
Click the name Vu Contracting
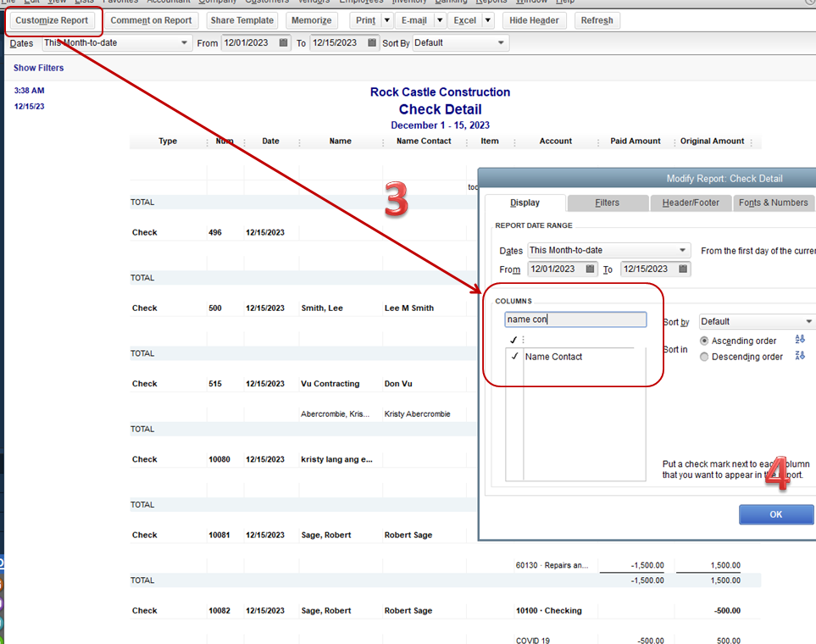pos(330,384)
